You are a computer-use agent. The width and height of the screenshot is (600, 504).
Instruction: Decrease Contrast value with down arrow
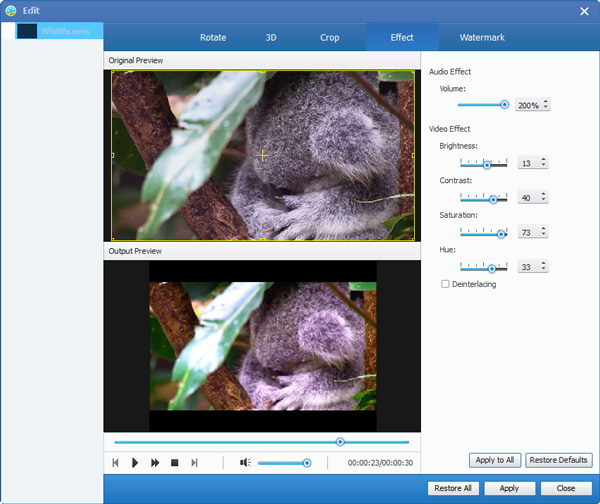[543, 199]
